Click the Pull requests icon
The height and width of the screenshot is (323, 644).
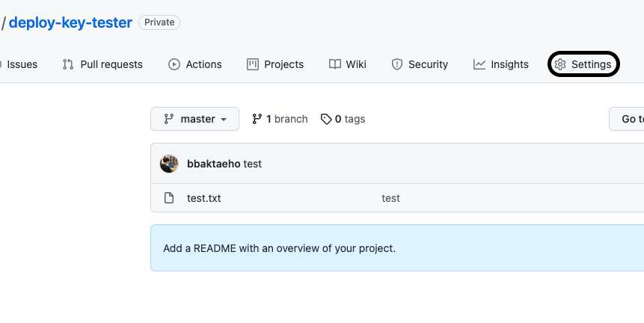point(68,64)
